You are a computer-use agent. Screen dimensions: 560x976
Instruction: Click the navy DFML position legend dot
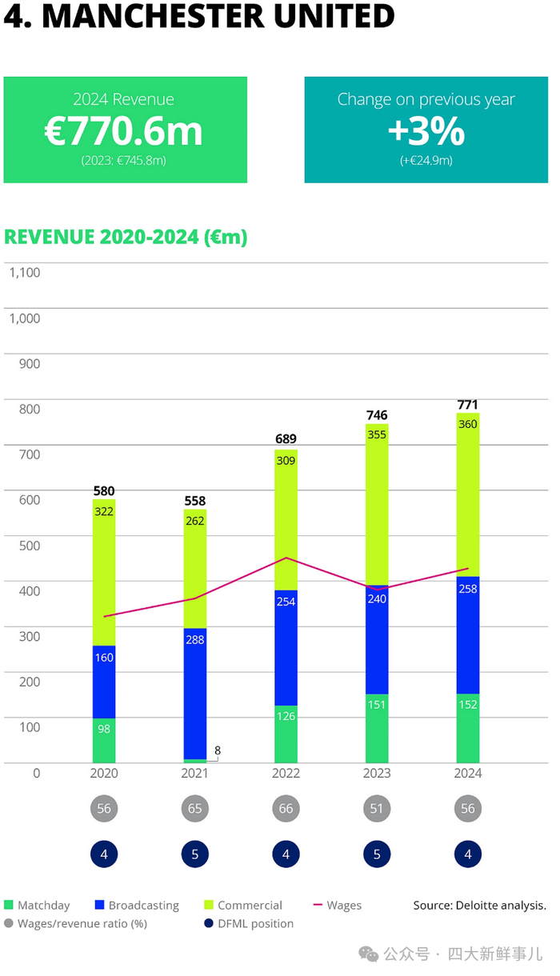[209, 923]
